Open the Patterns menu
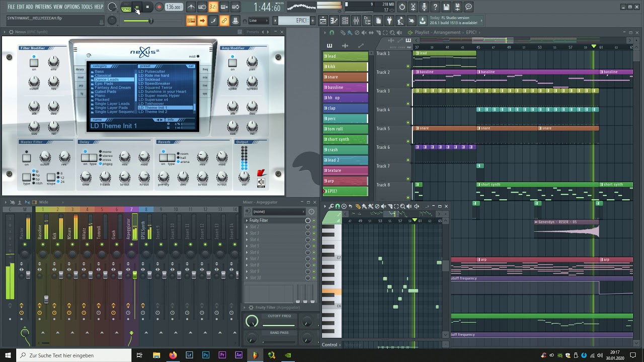Viewport: 644px width, 362px height. [x=43, y=7]
